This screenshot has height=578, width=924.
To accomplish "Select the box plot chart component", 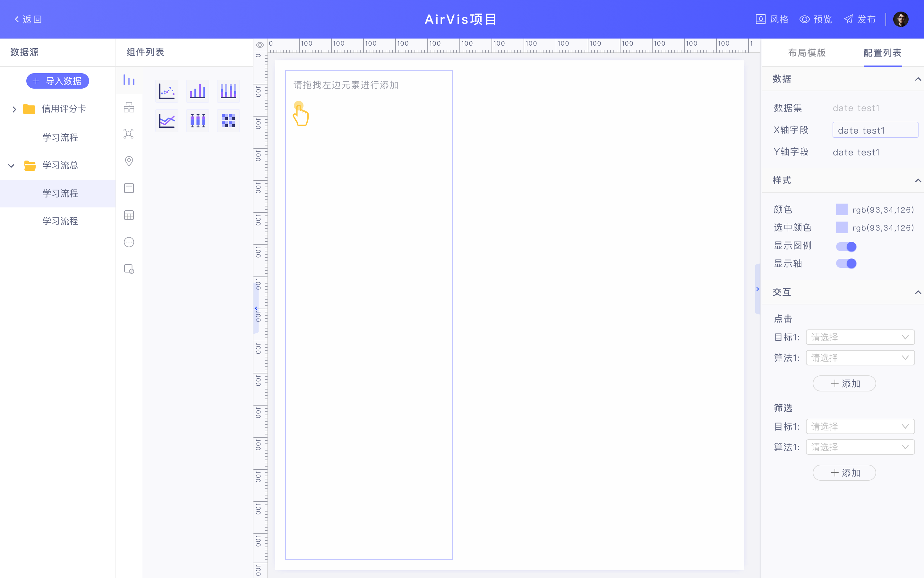I will pyautogui.click(x=197, y=121).
